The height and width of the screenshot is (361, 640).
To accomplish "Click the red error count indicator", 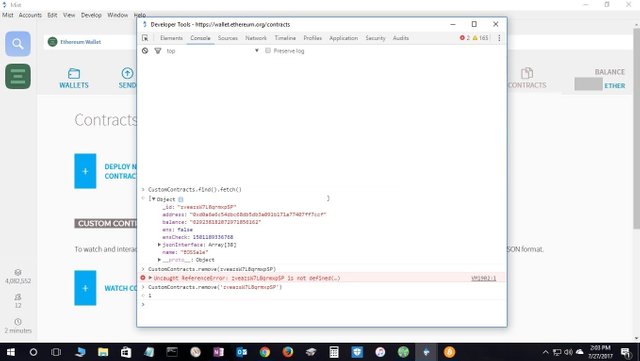I will pos(464,38).
